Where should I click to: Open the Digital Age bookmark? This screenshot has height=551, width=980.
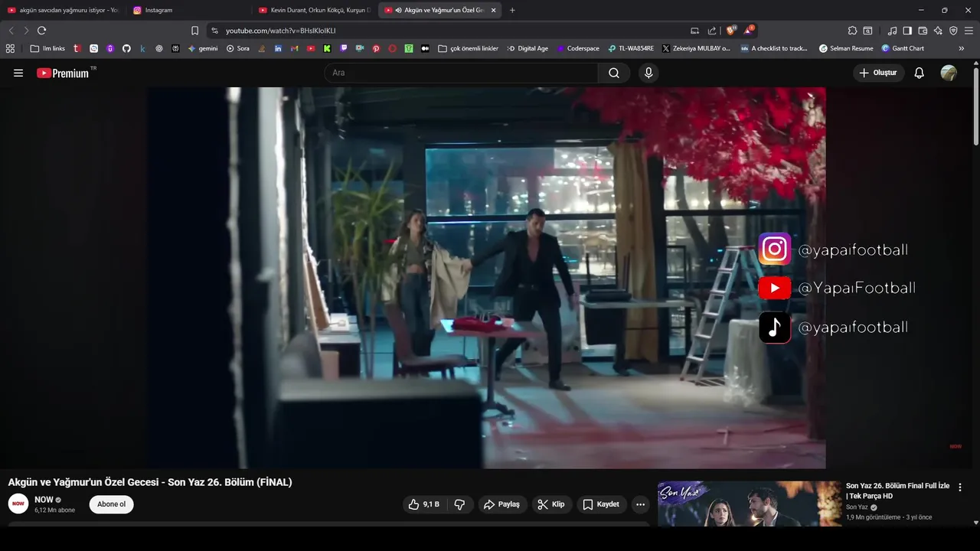[x=528, y=48]
